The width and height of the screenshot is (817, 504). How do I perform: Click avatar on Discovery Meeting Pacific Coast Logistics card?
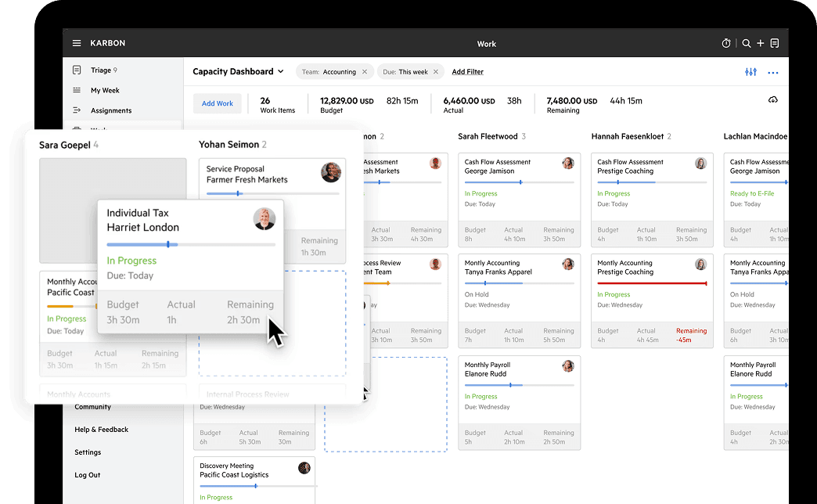[304, 467]
